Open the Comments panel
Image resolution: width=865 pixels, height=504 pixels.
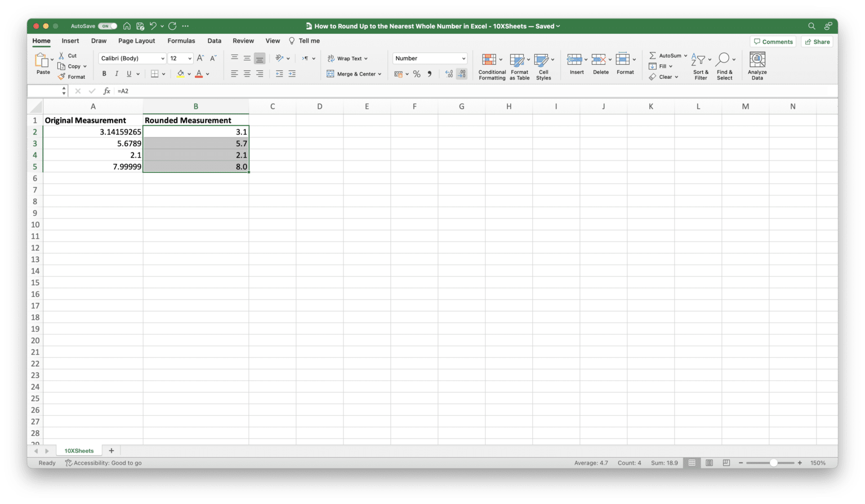pyautogui.click(x=773, y=41)
